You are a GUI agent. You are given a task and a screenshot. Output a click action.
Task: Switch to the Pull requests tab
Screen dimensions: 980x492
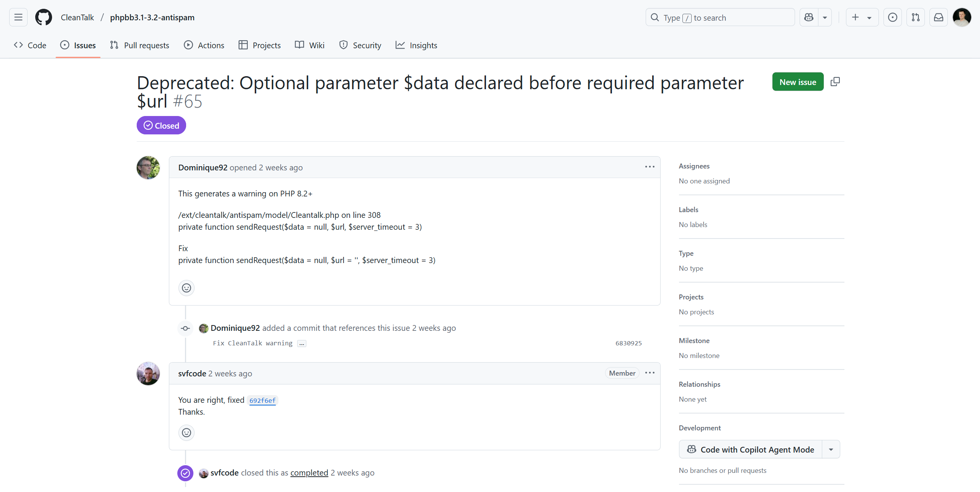click(139, 45)
